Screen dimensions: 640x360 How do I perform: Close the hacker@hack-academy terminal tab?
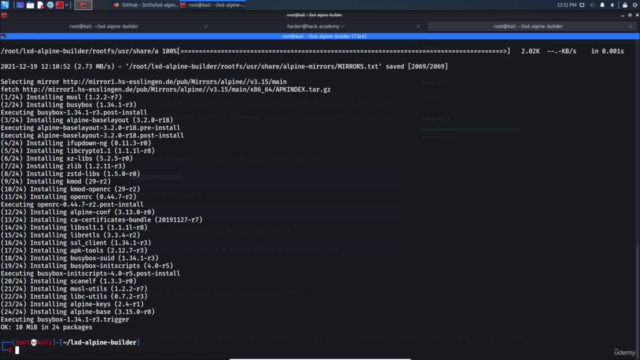[418, 26]
